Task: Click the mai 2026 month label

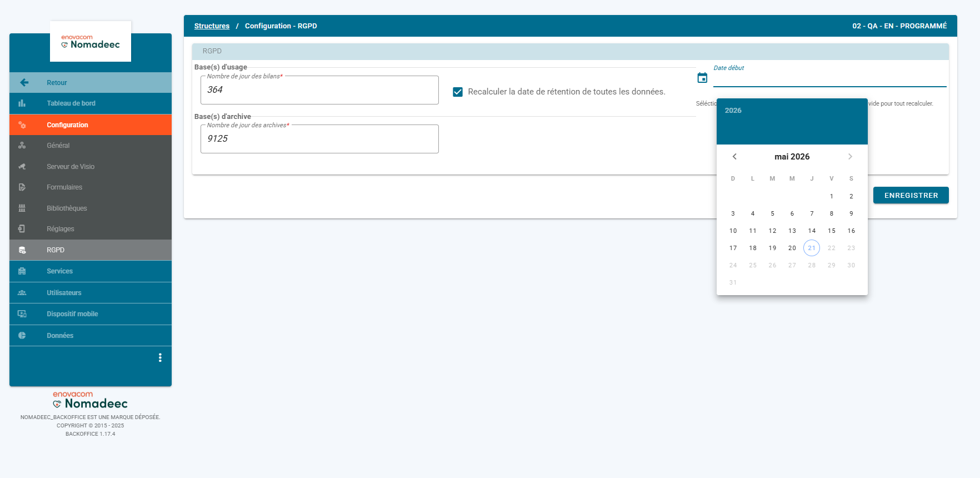Action: click(x=792, y=157)
